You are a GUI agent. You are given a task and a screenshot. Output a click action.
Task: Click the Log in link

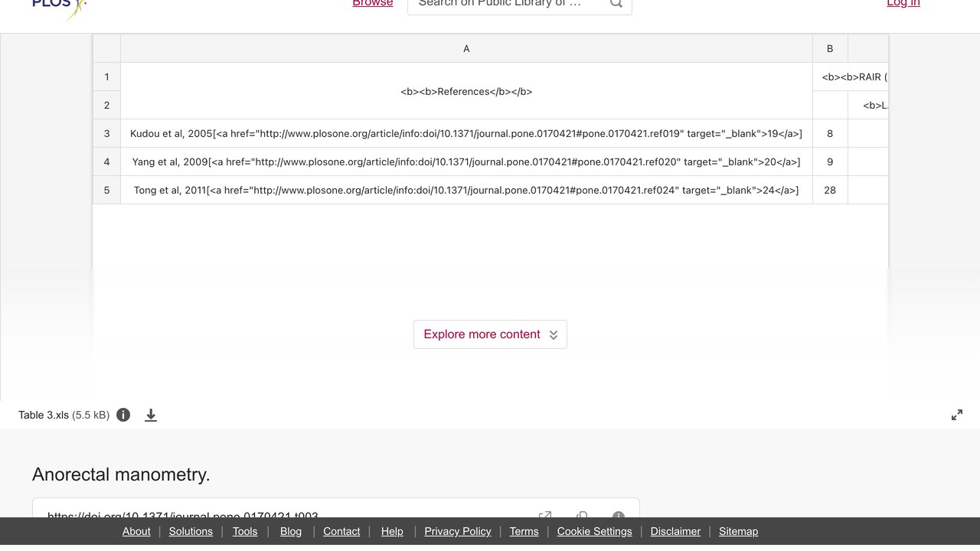903,3
